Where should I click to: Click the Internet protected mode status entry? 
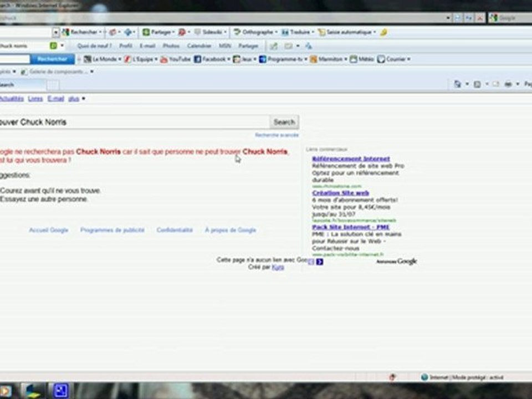coord(462,377)
